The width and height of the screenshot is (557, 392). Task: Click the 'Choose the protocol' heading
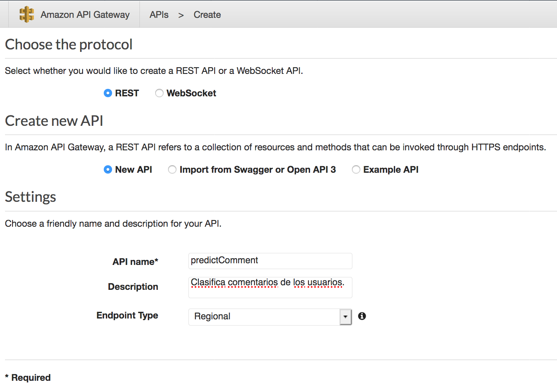point(68,44)
